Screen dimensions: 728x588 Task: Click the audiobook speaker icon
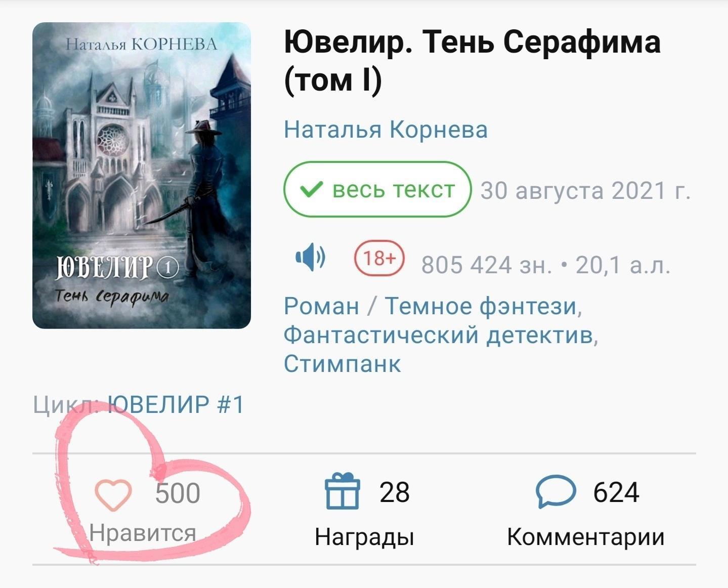point(310,258)
